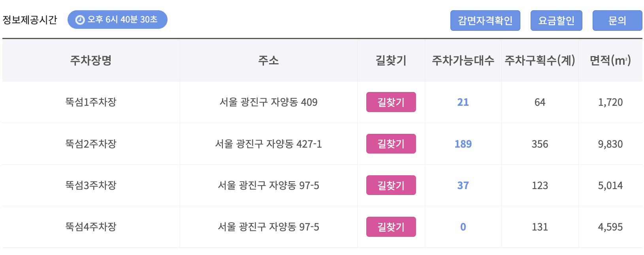Image resolution: width=644 pixels, height=255 pixels.
Task: Click the 요금할인 button
Action: (x=556, y=21)
